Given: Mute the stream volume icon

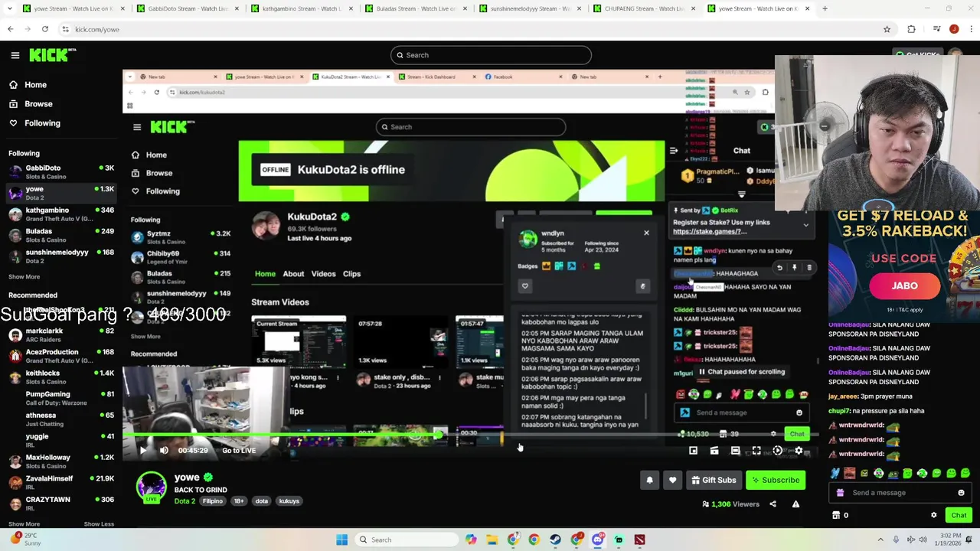Looking at the screenshot, I should pyautogui.click(x=164, y=451).
